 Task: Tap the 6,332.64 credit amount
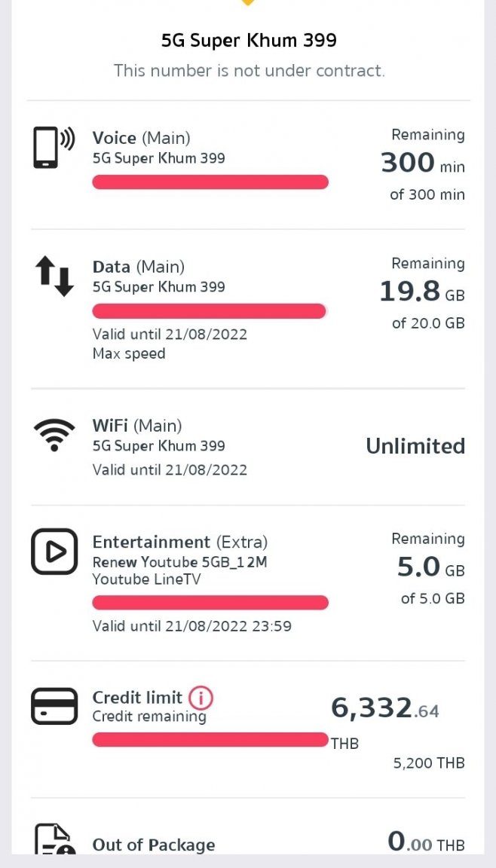(x=384, y=708)
